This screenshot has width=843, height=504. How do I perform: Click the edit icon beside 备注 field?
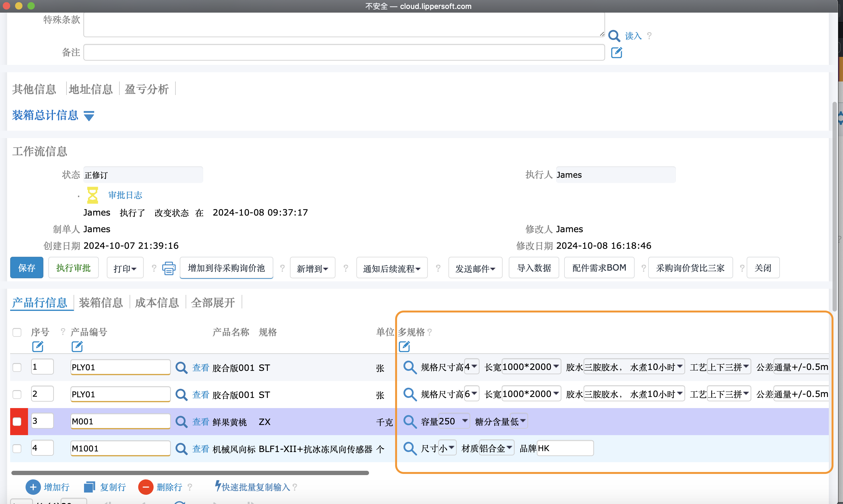(x=616, y=53)
